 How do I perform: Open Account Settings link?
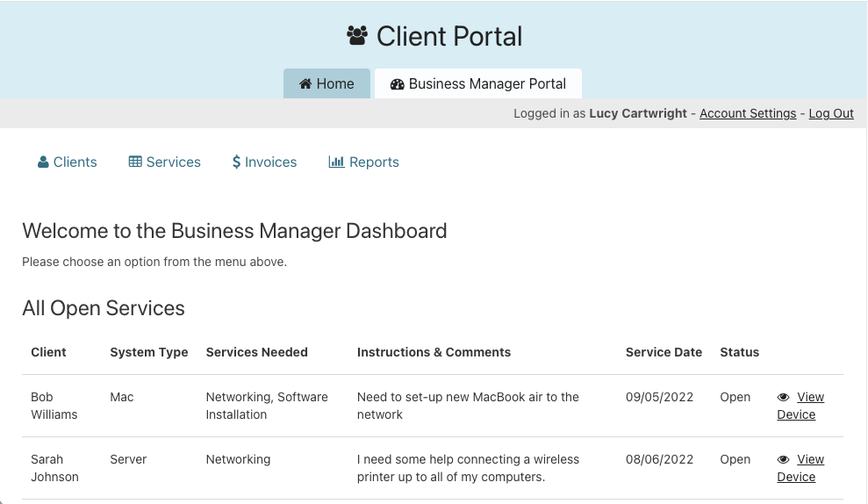click(748, 113)
